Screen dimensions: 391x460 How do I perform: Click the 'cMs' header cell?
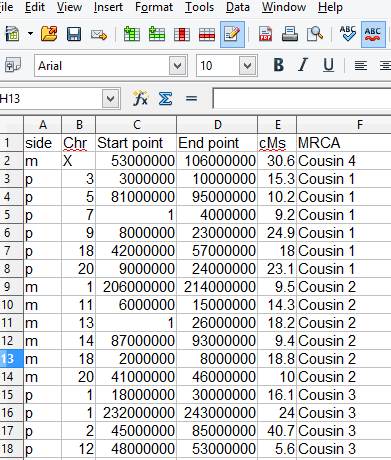277,143
